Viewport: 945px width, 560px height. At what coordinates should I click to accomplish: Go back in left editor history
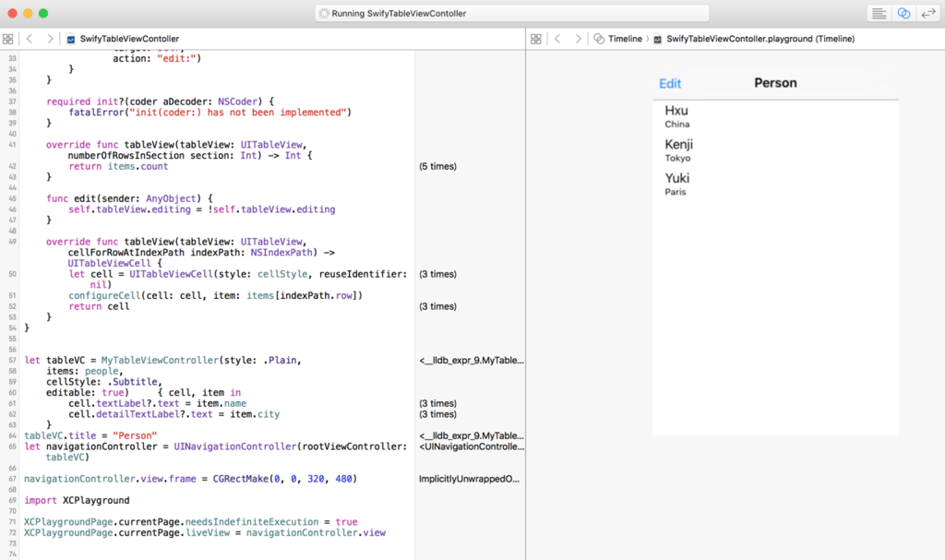[29, 39]
